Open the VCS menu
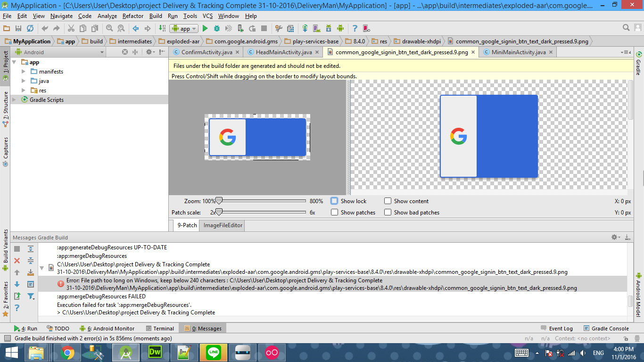 pyautogui.click(x=207, y=16)
